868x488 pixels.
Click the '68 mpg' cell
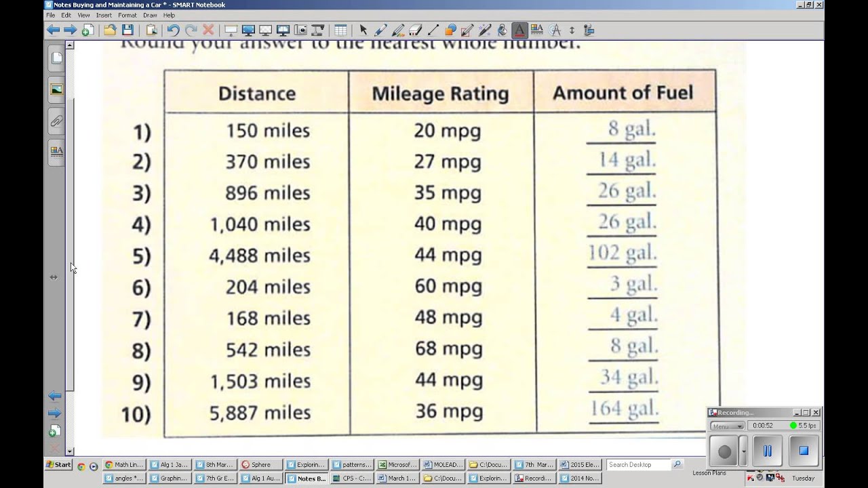tap(448, 350)
